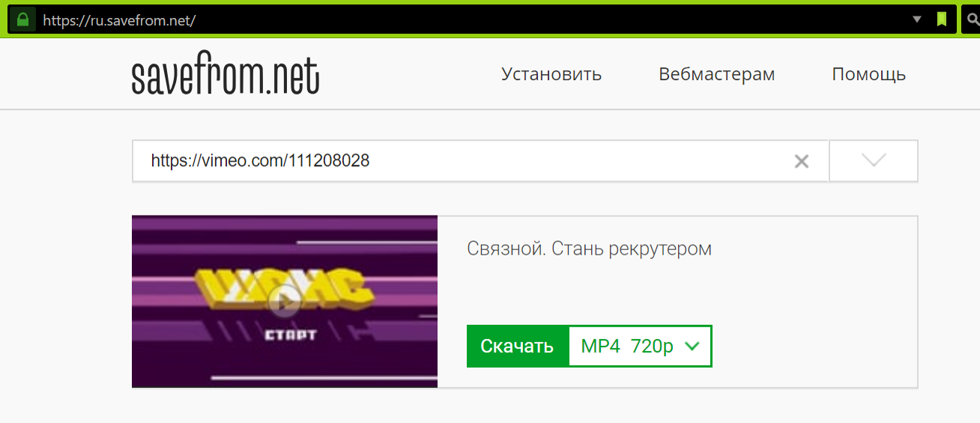Expand the MP4 720p format chevron
The height and width of the screenshot is (423, 980).
(x=692, y=346)
